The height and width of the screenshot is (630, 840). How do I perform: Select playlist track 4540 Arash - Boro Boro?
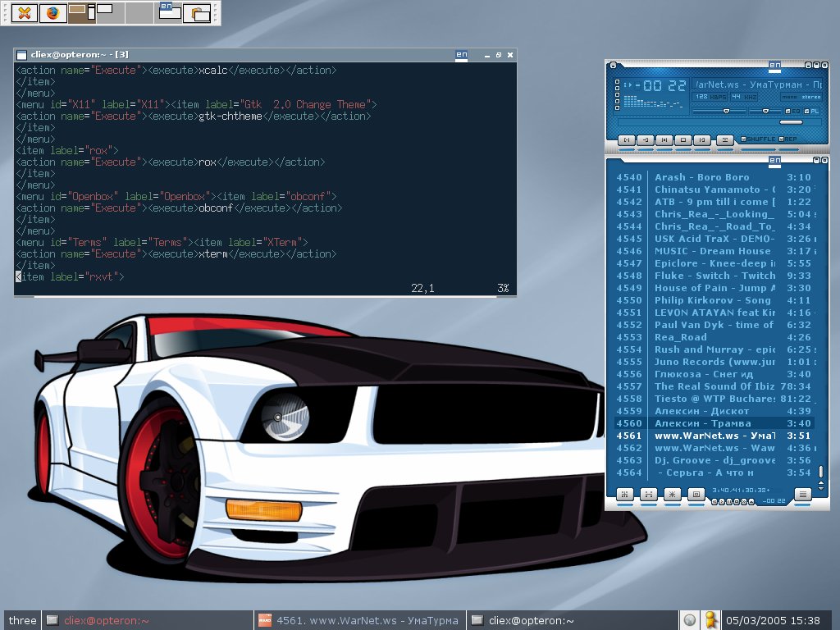(x=714, y=177)
